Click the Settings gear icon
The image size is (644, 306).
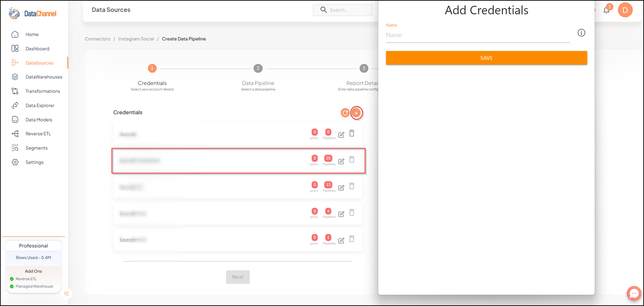15,162
